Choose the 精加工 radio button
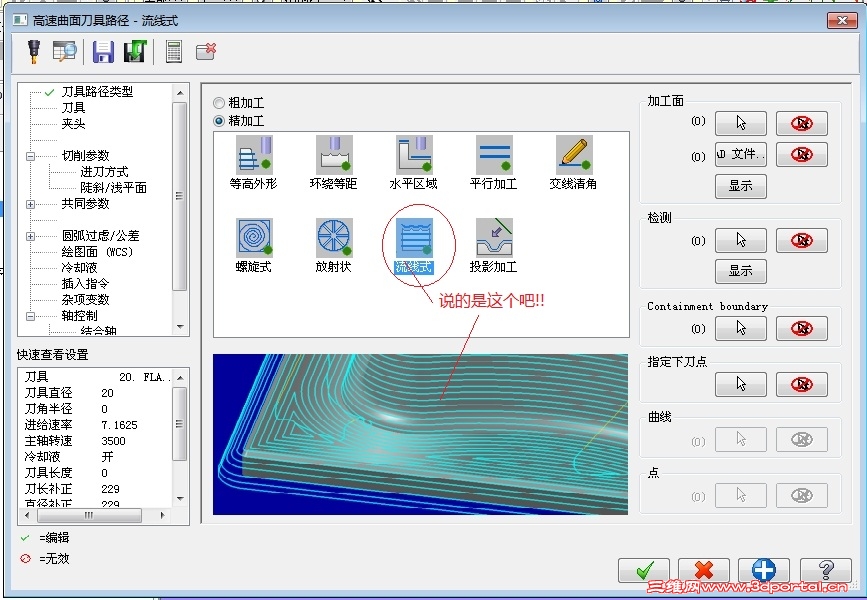 tap(219, 121)
